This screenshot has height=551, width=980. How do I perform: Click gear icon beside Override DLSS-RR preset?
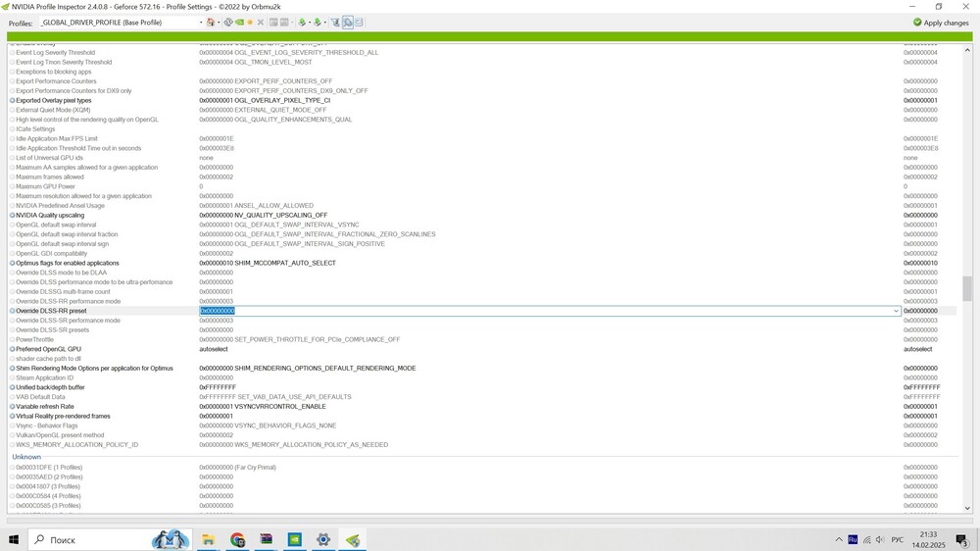(x=12, y=311)
